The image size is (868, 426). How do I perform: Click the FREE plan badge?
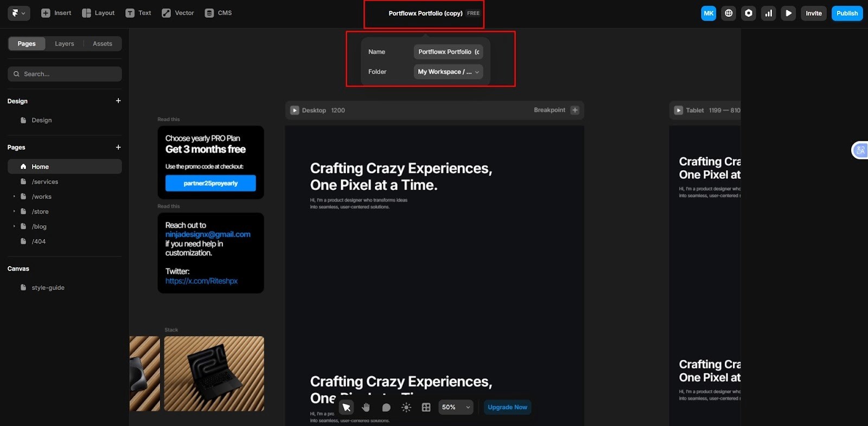pos(473,13)
